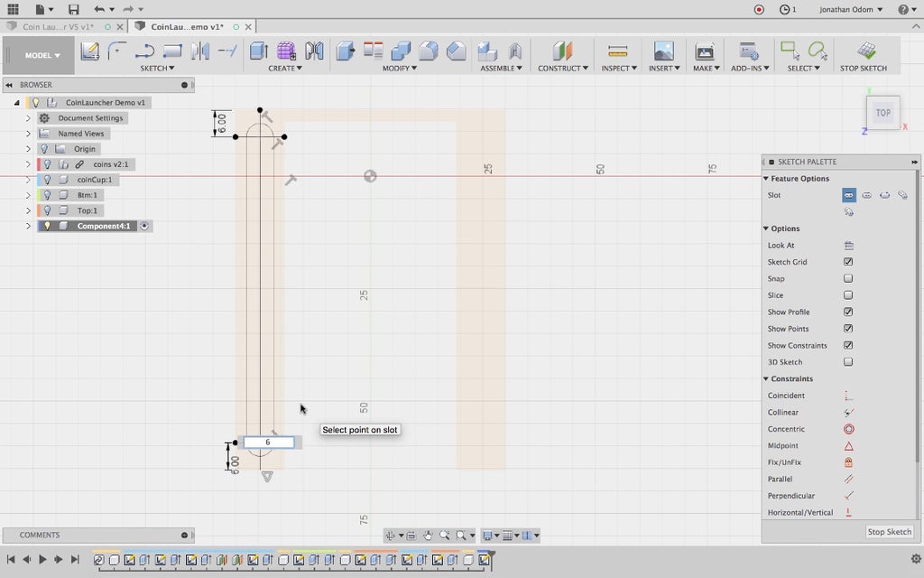
Task: Select the Midpoint constraint triangle icon
Action: click(848, 446)
